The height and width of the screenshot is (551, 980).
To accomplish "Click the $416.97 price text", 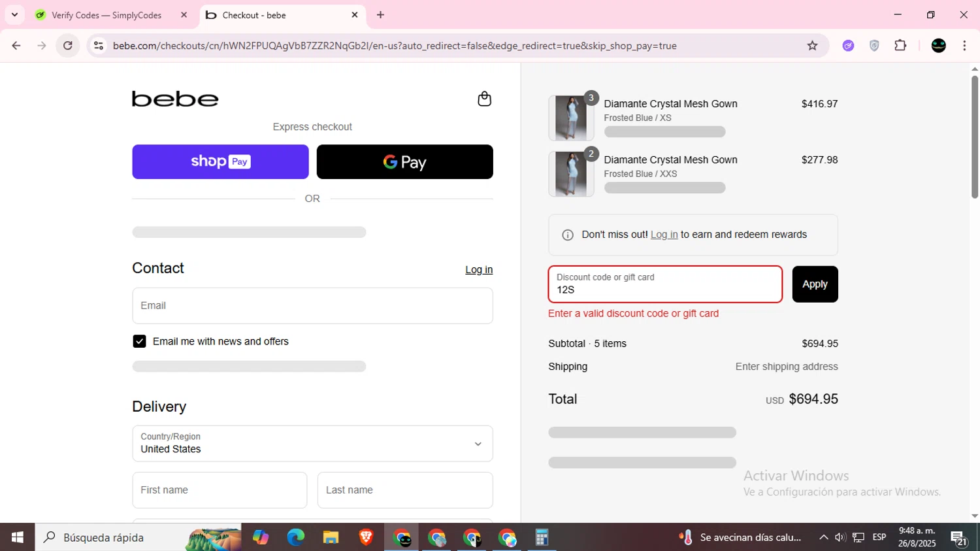I will click(819, 104).
